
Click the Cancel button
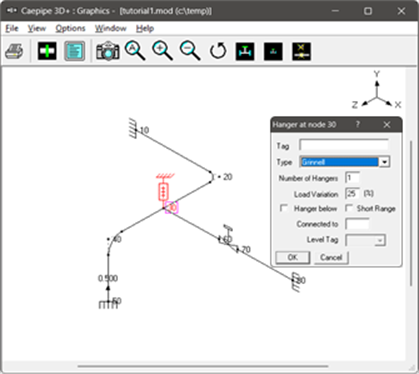[331, 257]
